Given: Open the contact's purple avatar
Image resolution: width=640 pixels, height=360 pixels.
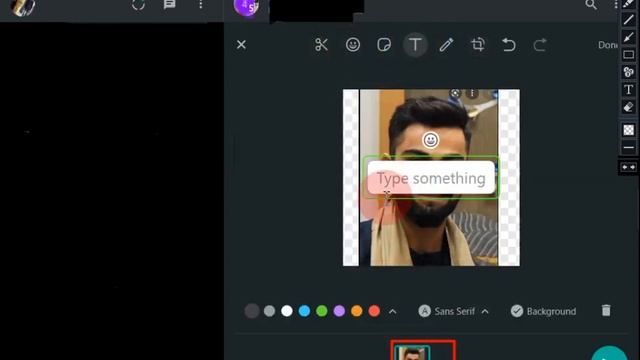Looking at the screenshot, I should point(246,7).
